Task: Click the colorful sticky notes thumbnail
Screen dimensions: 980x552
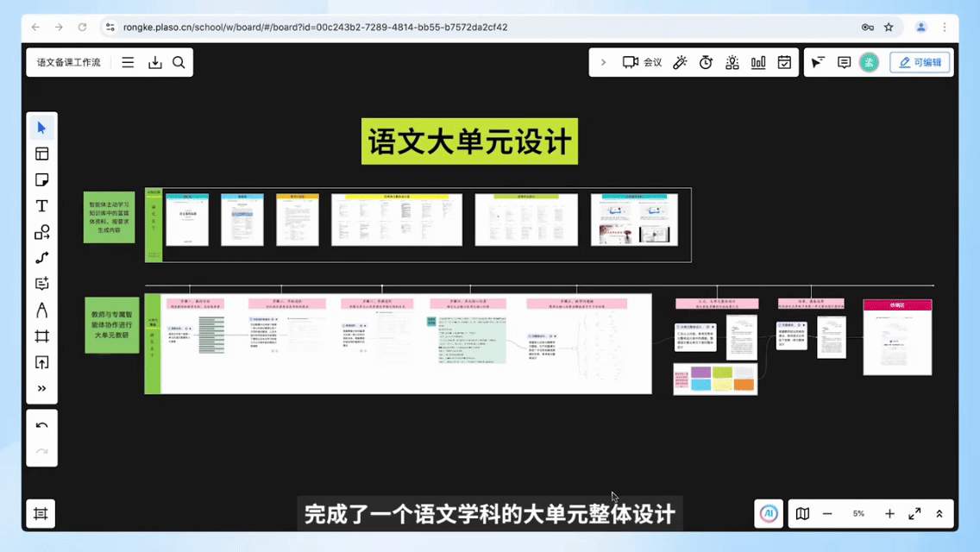Action: tap(716, 379)
